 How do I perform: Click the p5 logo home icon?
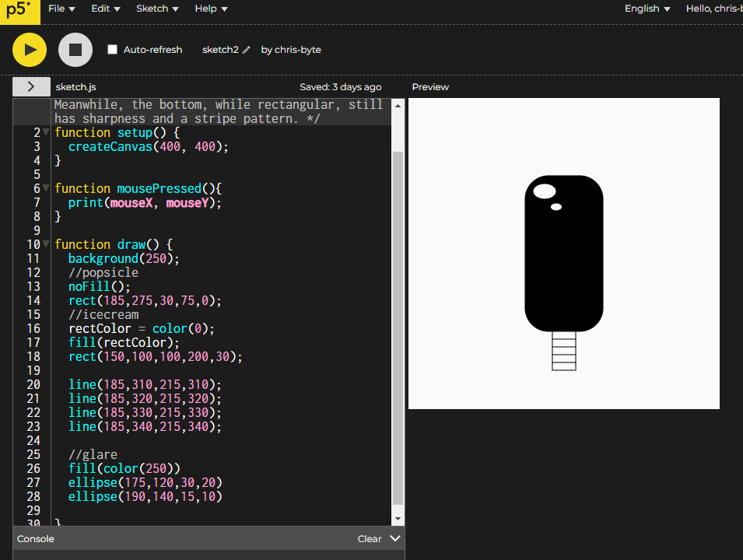point(20,12)
